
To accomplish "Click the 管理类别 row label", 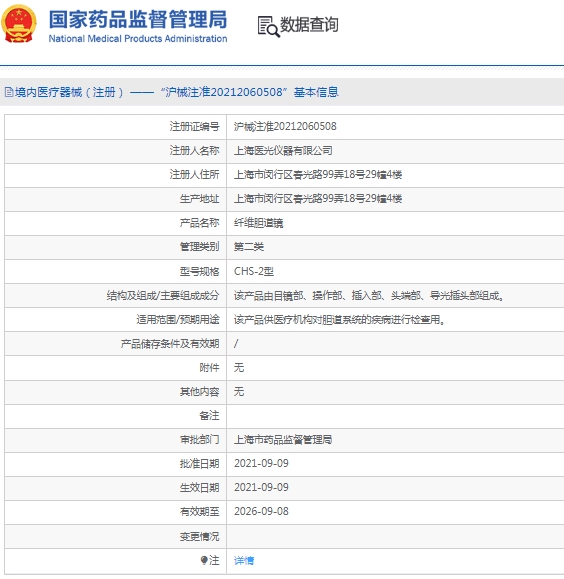I will [x=199, y=247].
